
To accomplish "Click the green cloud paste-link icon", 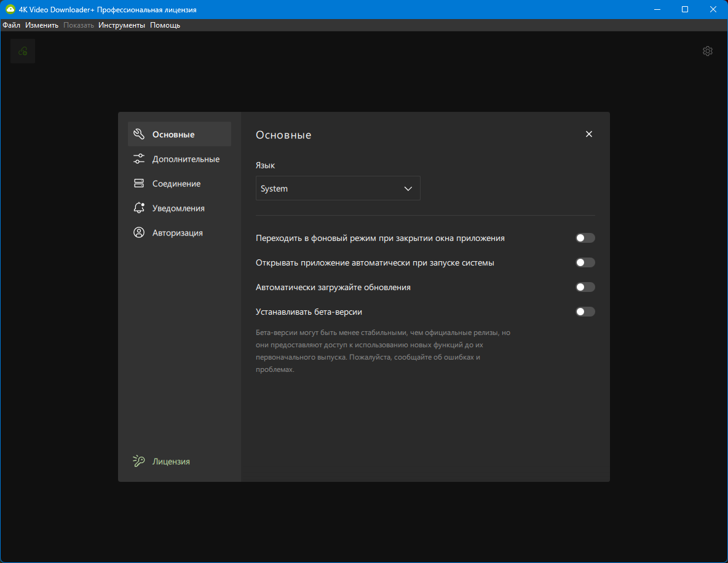I will point(23,51).
